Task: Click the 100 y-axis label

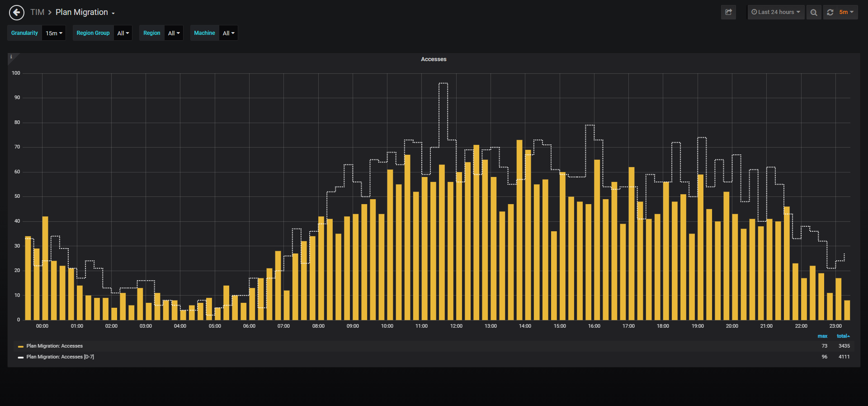Action: (x=16, y=73)
